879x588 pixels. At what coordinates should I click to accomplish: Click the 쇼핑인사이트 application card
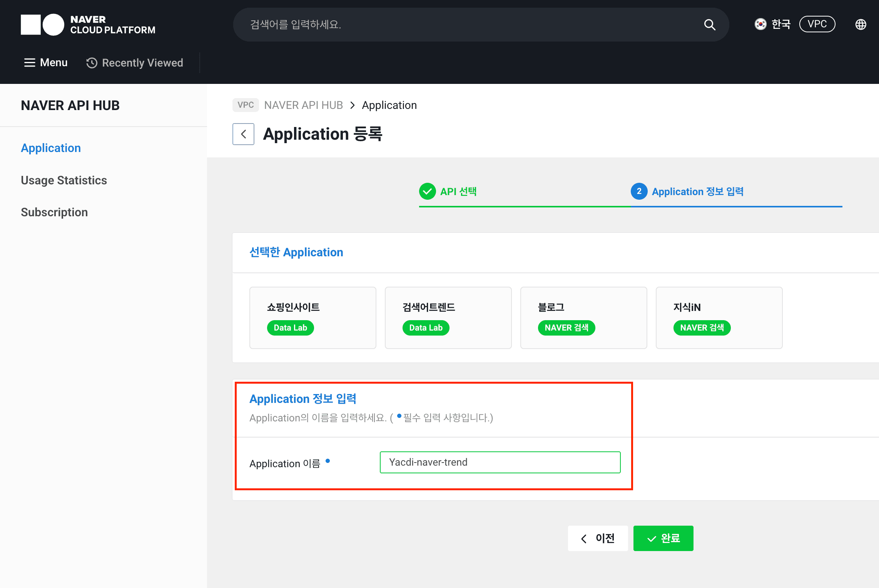pyautogui.click(x=312, y=318)
